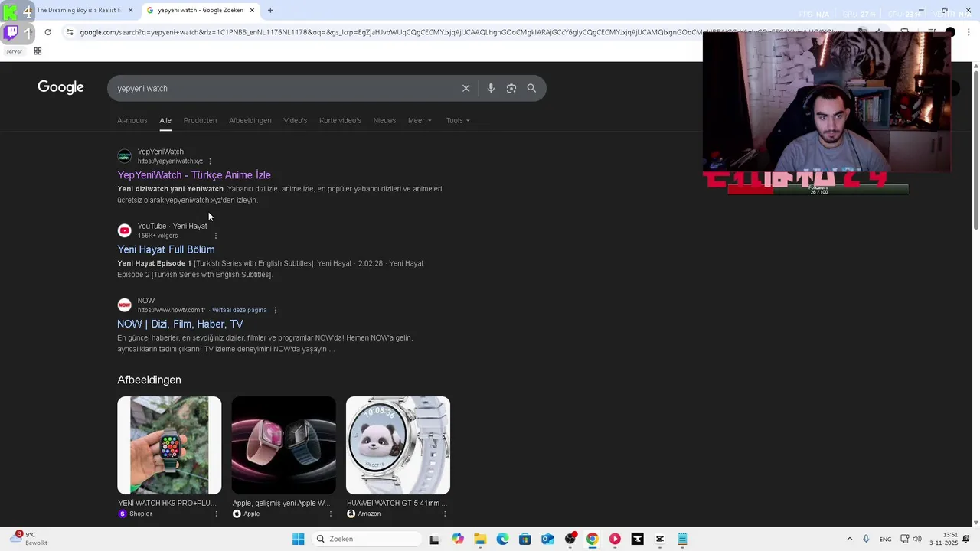Open Google Chrome taskbar icon
Image resolution: width=980 pixels, height=551 pixels.
tap(592, 539)
